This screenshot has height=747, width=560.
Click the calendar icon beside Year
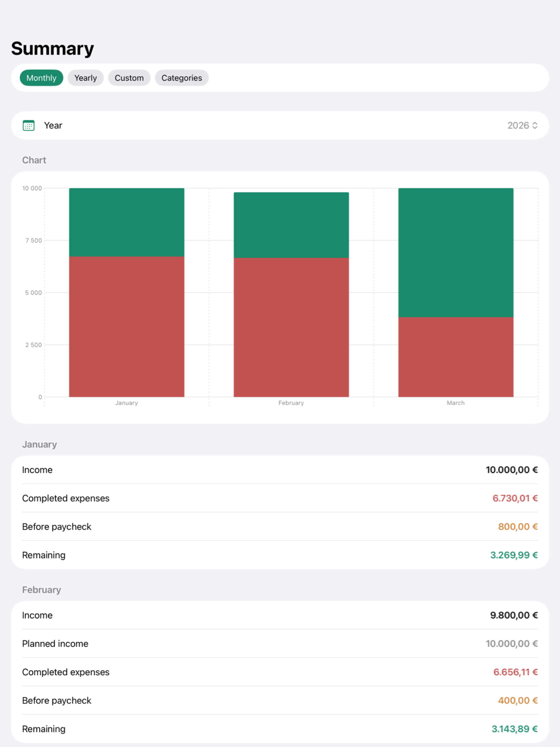tap(29, 125)
